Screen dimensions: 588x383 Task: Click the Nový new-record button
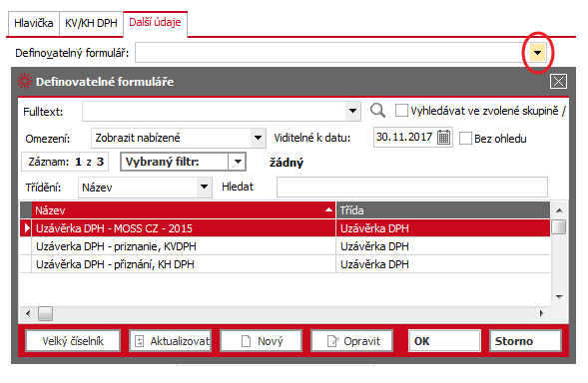pyautogui.click(x=261, y=341)
